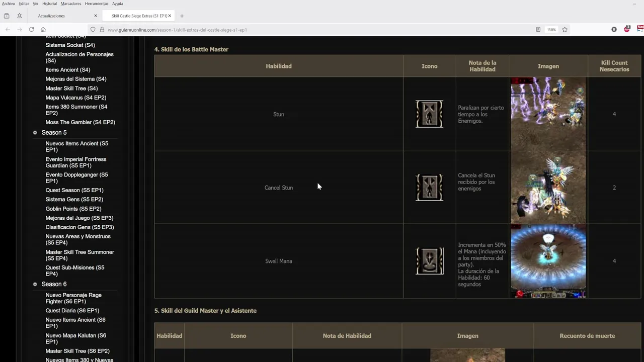Open Moss The Gambler (S4 EP2) link

(x=80, y=122)
